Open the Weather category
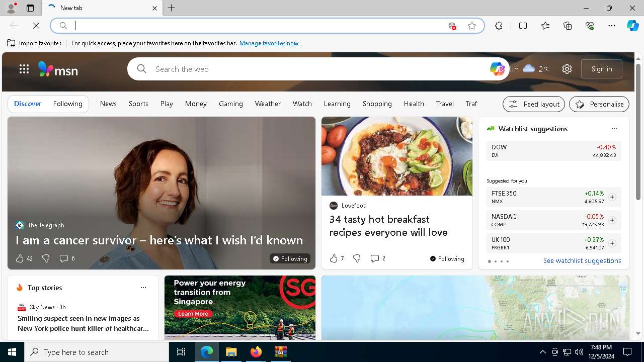This screenshot has width=644, height=362. [x=268, y=104]
